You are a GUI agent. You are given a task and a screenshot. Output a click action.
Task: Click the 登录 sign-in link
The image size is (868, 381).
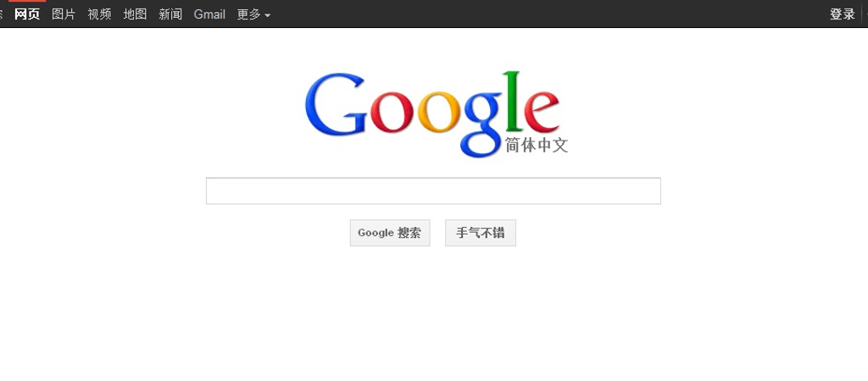click(842, 14)
